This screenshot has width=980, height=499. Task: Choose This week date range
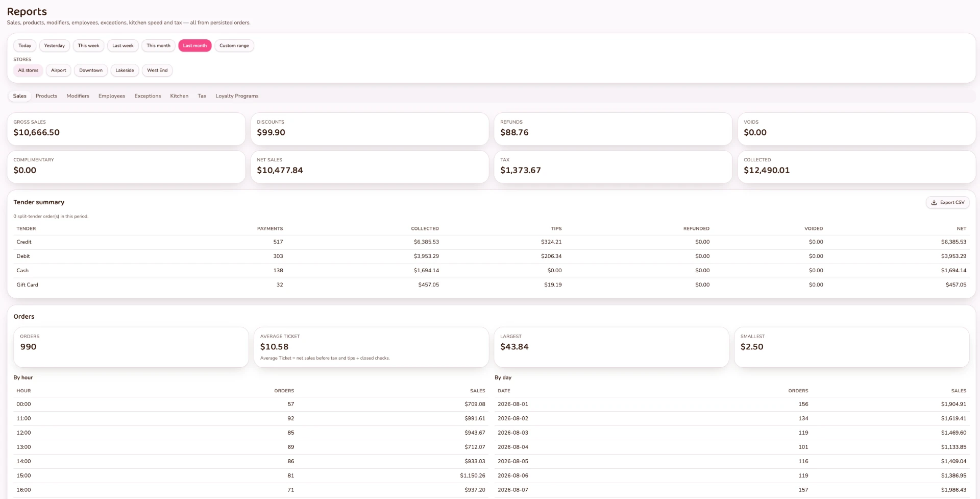click(88, 46)
